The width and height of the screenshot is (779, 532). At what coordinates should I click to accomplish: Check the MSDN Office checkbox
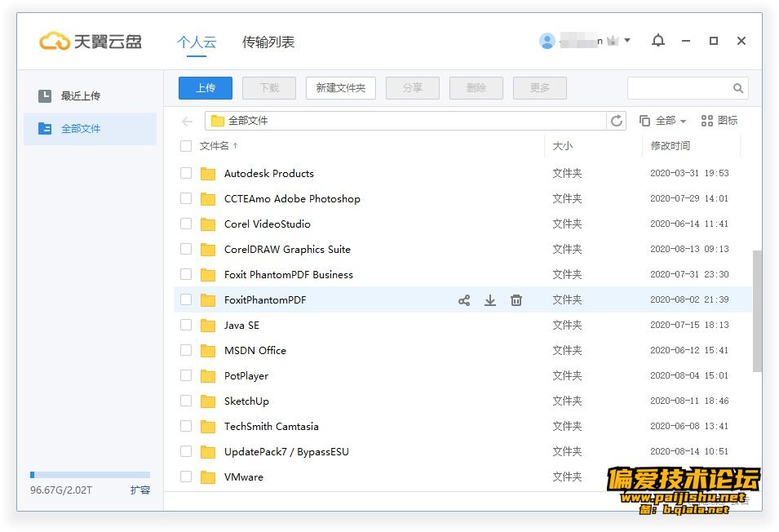tap(186, 350)
